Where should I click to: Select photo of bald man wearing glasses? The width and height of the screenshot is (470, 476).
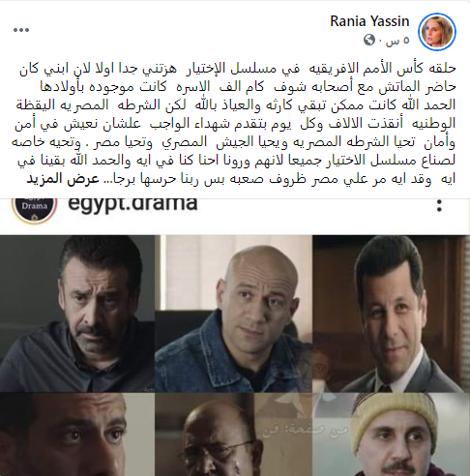(233, 434)
